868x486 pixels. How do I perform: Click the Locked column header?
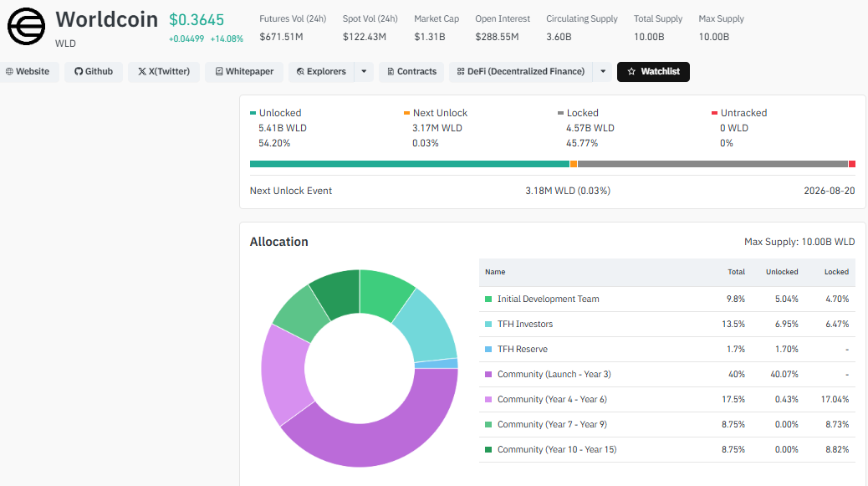pos(836,272)
